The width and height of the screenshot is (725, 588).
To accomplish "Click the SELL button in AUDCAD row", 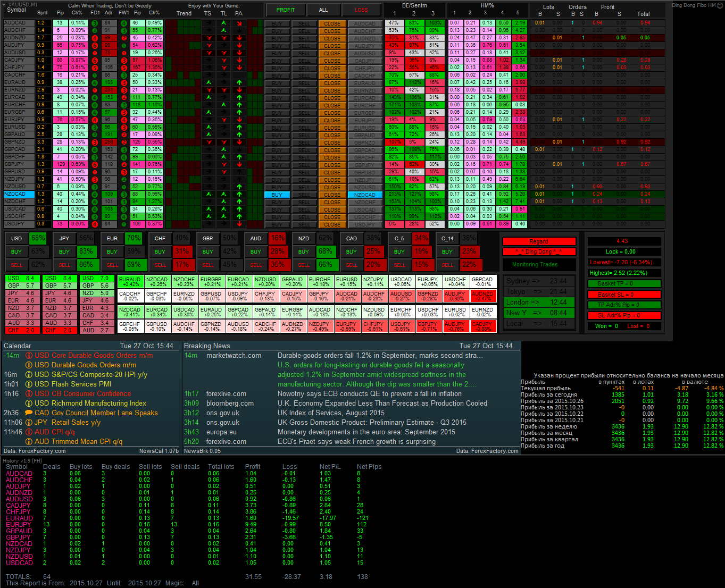I will coord(304,23).
